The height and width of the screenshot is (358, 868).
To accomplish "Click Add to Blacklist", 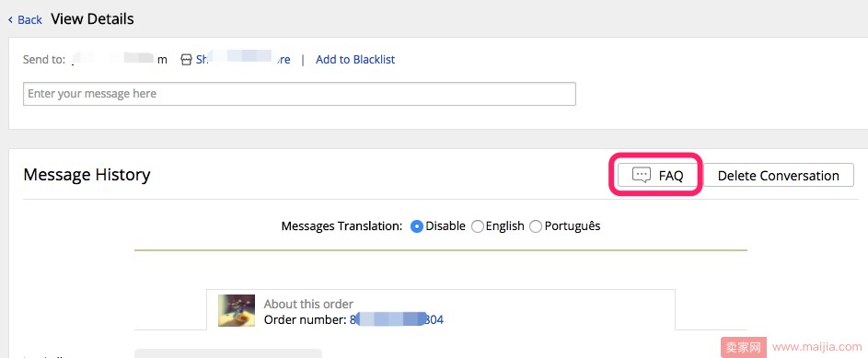I will [x=355, y=59].
